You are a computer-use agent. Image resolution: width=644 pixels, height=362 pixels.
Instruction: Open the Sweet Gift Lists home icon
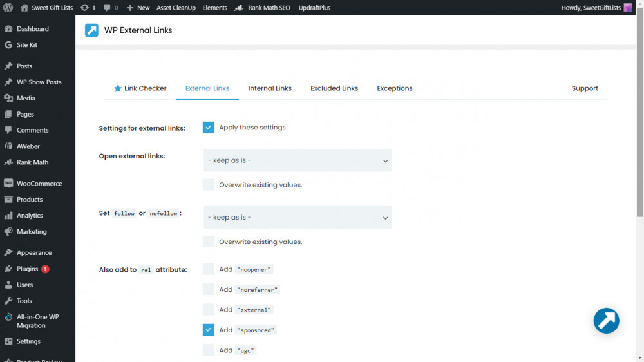pos(24,7)
